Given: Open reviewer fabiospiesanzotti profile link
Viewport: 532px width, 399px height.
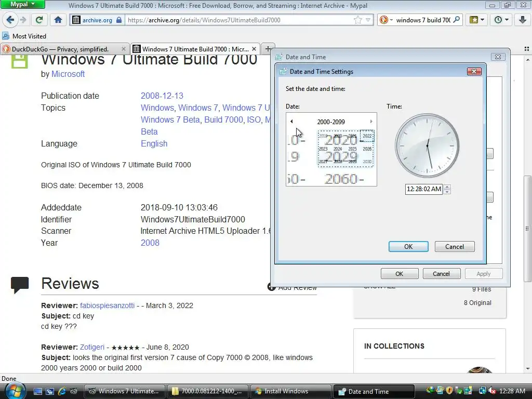Looking at the screenshot, I should 107,305.
